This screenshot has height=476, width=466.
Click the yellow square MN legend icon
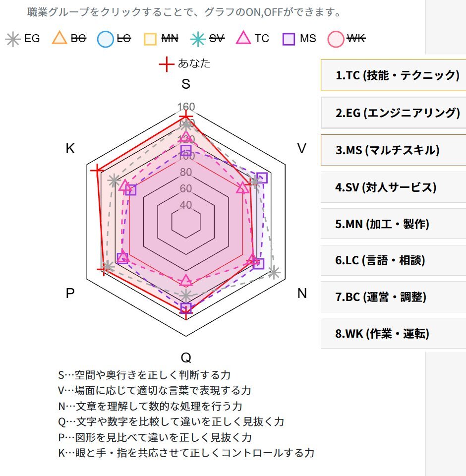(x=151, y=39)
